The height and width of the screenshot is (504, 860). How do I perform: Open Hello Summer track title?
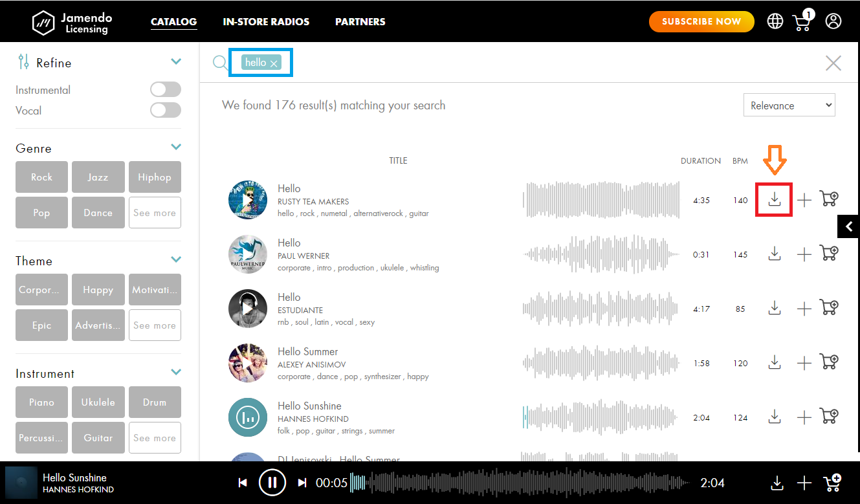click(x=308, y=351)
